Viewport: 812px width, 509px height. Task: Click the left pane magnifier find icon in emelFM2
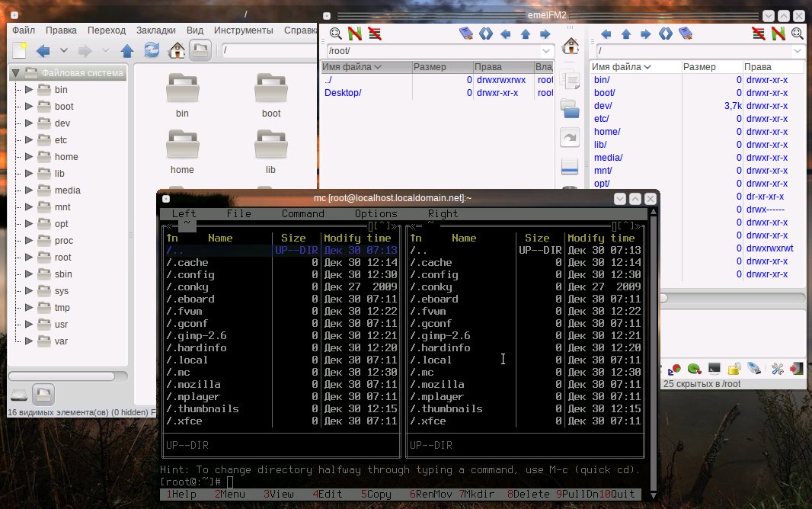336,34
